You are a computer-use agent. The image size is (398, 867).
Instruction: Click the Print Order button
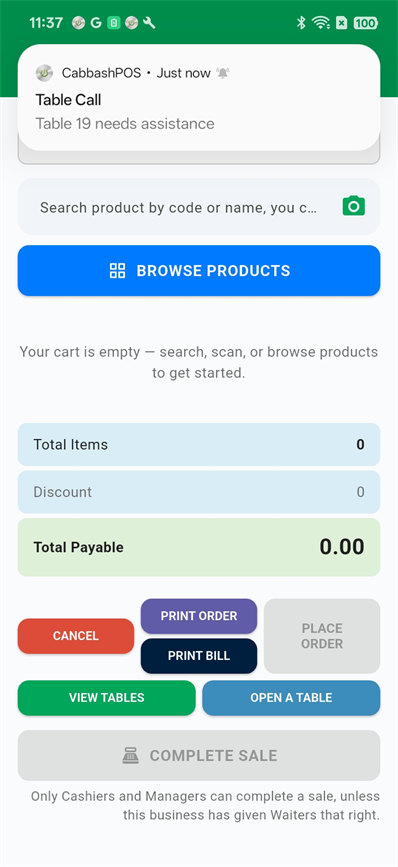click(x=199, y=616)
